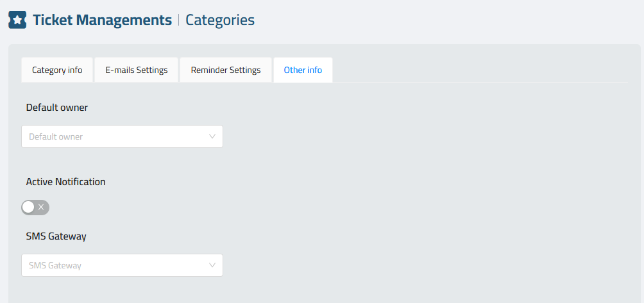Click the X icon inside the notification switch
The image size is (644, 303).
pos(41,208)
